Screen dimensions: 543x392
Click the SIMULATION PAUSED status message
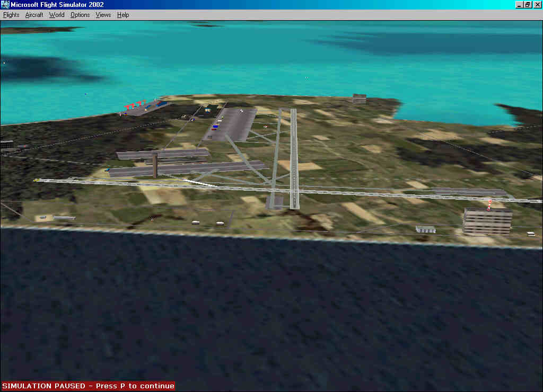tap(88, 386)
